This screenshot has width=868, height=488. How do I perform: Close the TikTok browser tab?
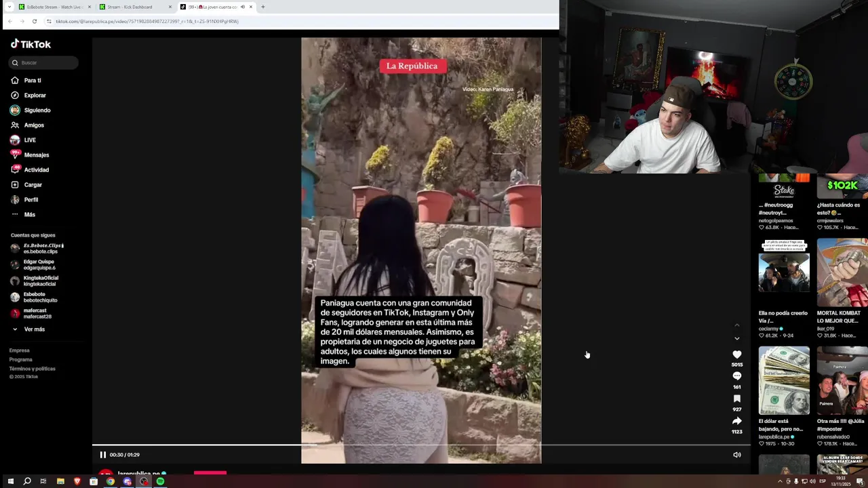[251, 7]
